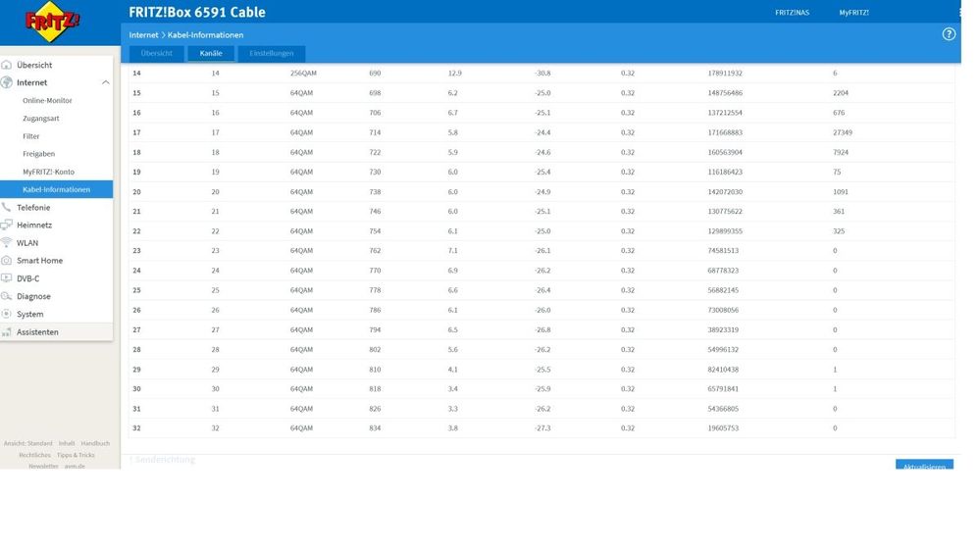Open Zugangsart submenu item
Image resolution: width=980 pixels, height=551 pixels.
click(x=40, y=118)
